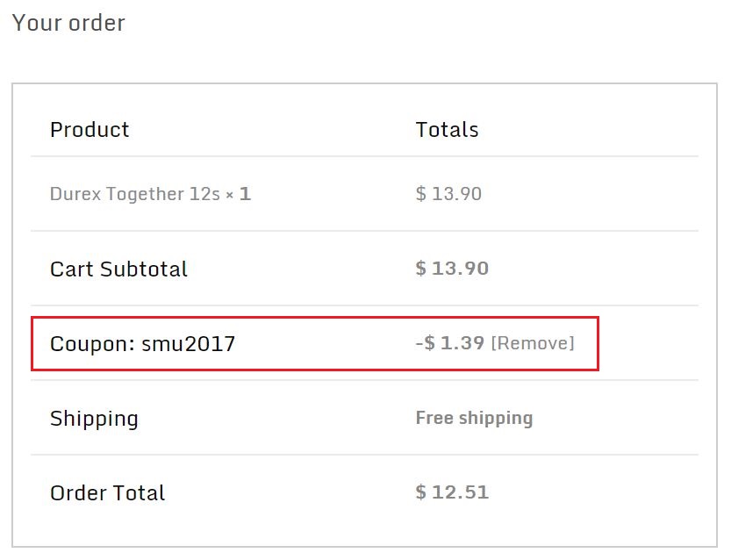
Task: Click the -$ 1.39 discount amount
Action: click(x=449, y=343)
